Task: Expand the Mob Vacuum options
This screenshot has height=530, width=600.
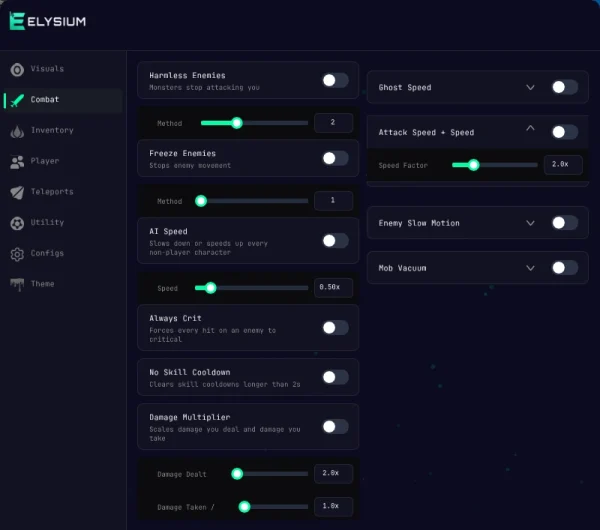Action: coord(530,268)
